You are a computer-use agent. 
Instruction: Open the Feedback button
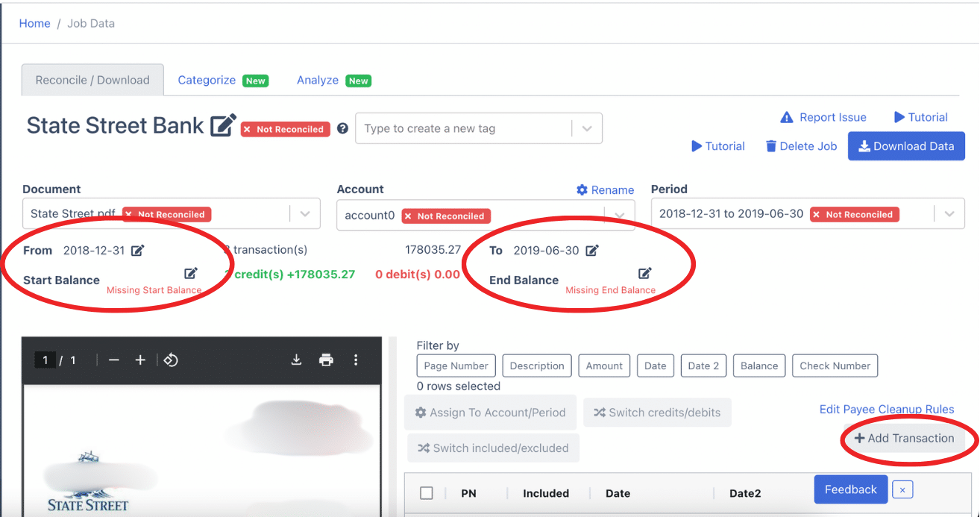point(851,489)
